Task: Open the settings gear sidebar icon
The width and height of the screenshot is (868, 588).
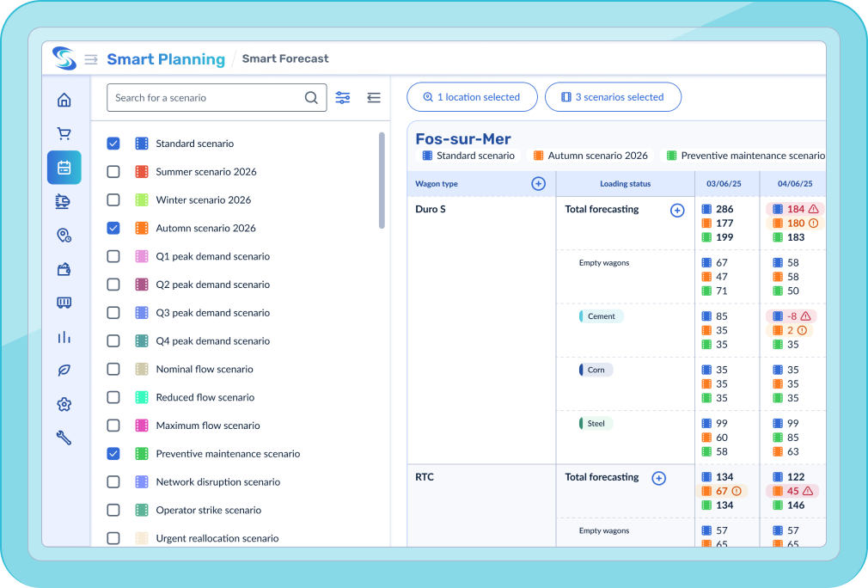Action: coord(64,404)
